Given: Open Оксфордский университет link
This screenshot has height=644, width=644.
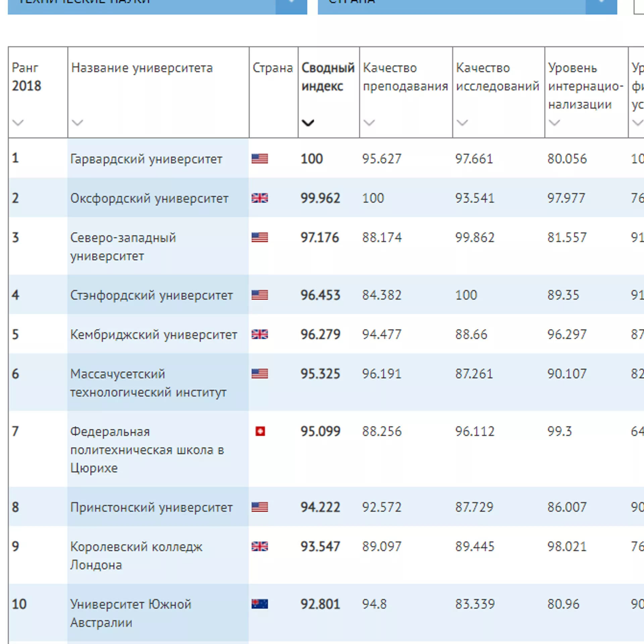Looking at the screenshot, I should (149, 198).
